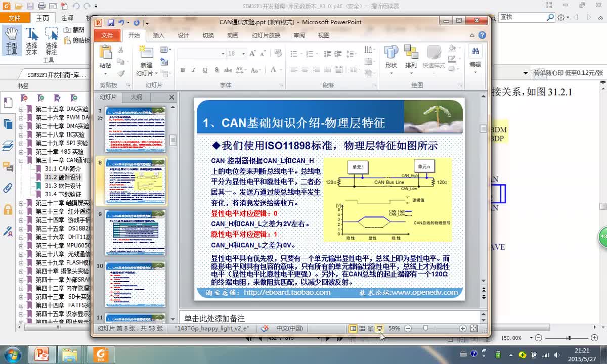This screenshot has height=364, width=607.
Task: Open PowerPoint Help question mark
Action: [x=482, y=35]
